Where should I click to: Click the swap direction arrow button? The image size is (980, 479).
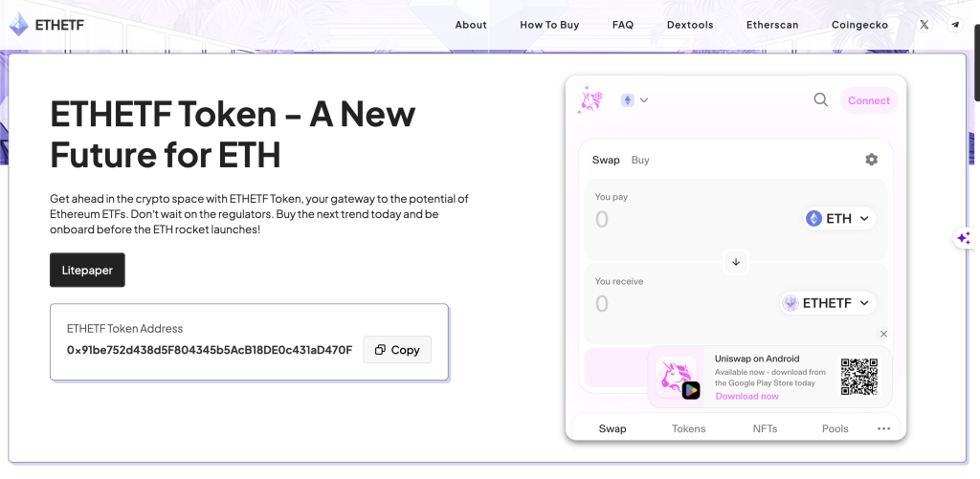tap(736, 262)
